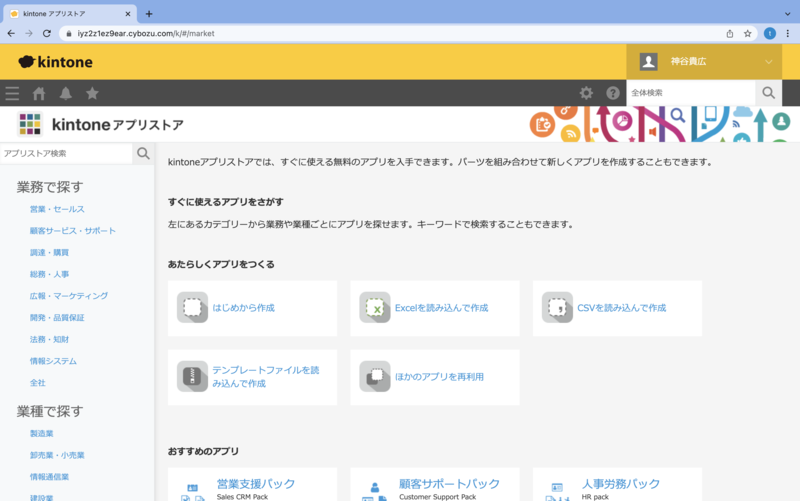
Task: Close the kintone browser tab
Action: pyautogui.click(x=128, y=14)
